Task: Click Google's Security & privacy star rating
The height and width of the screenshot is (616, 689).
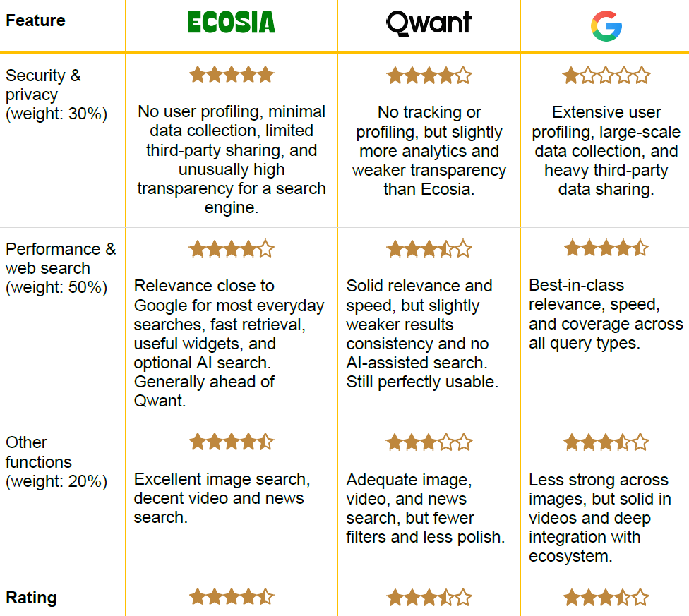Action: coord(606,75)
